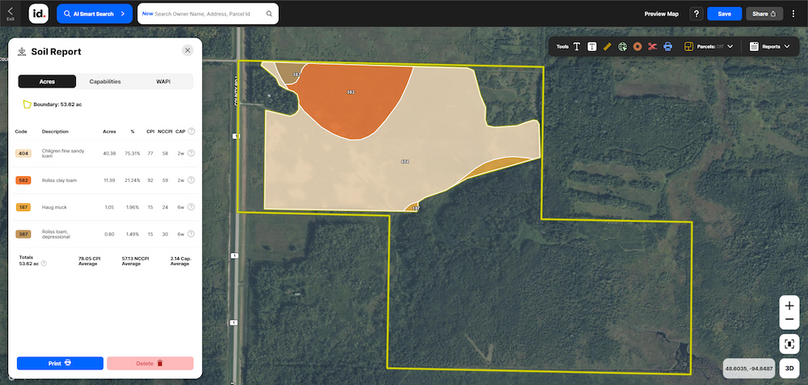808x385 pixels.
Task: Select the text box label tool
Action: pyautogui.click(x=592, y=46)
